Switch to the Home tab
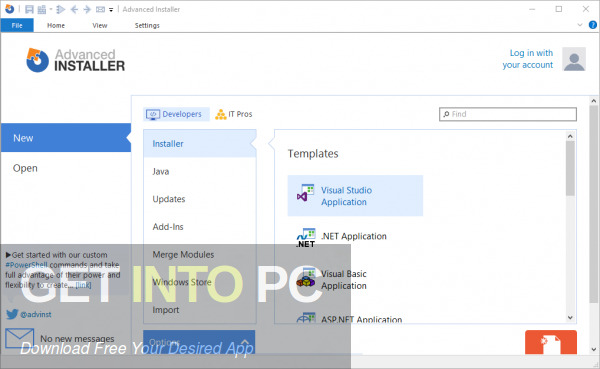600x369 pixels. click(56, 25)
